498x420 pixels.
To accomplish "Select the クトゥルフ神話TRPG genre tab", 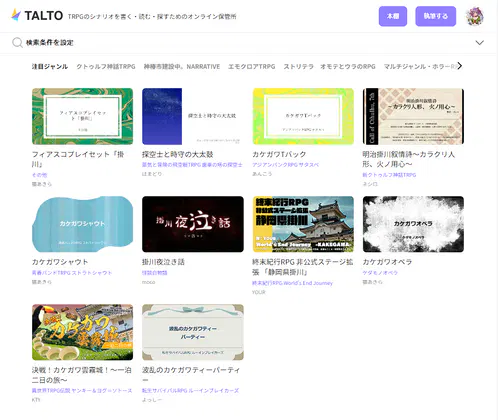I will tap(106, 66).
